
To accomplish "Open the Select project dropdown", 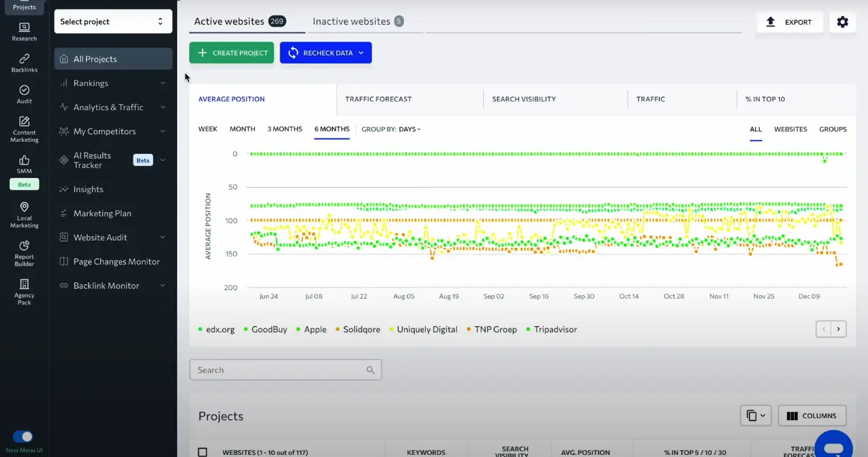I will click(112, 21).
